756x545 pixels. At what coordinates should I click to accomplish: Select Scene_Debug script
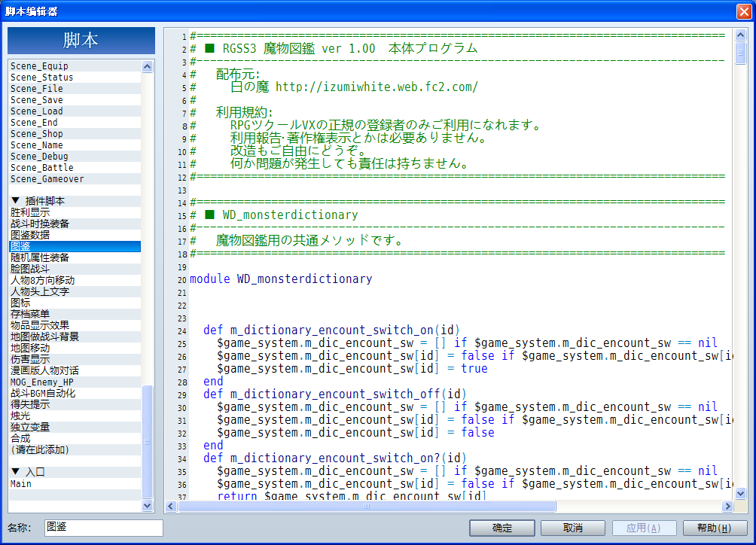(75, 156)
